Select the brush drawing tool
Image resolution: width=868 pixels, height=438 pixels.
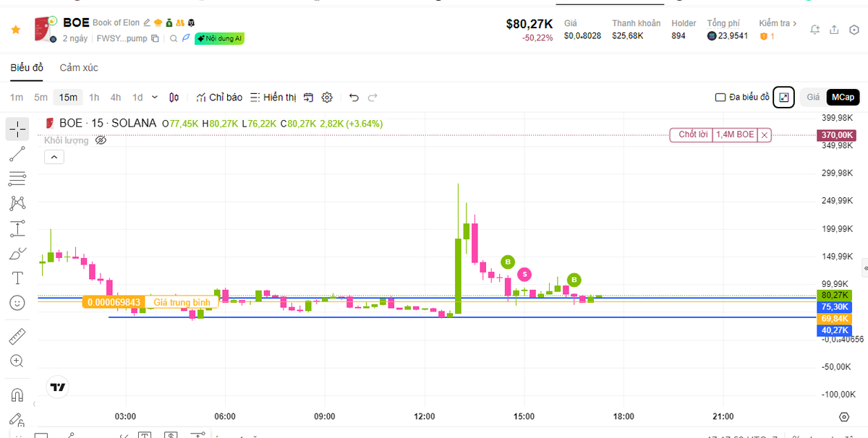17,254
